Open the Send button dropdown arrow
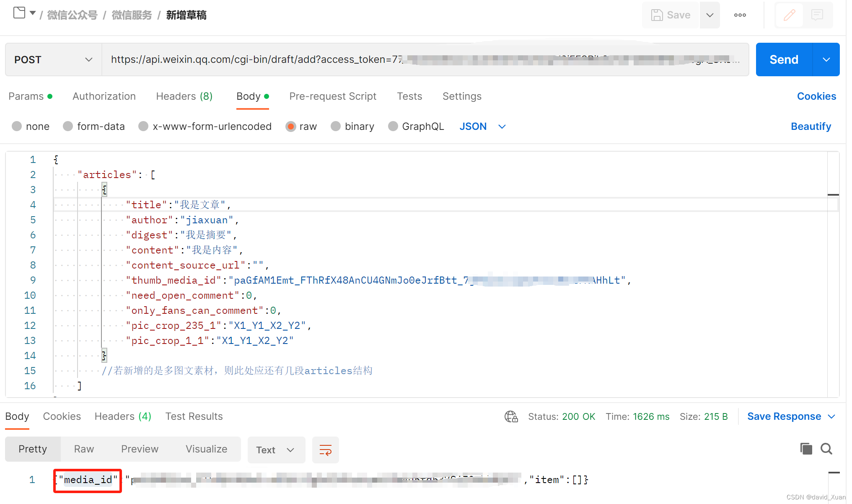852x504 pixels. [826, 59]
